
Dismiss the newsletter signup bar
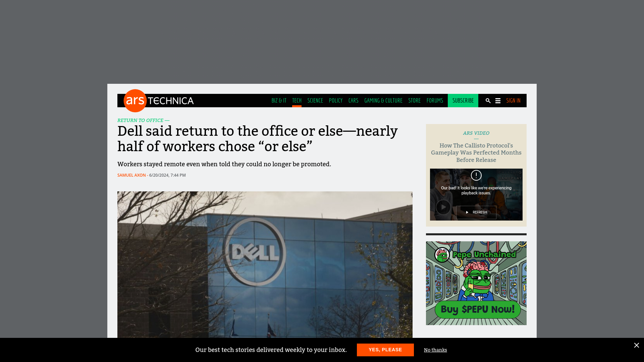point(636,345)
